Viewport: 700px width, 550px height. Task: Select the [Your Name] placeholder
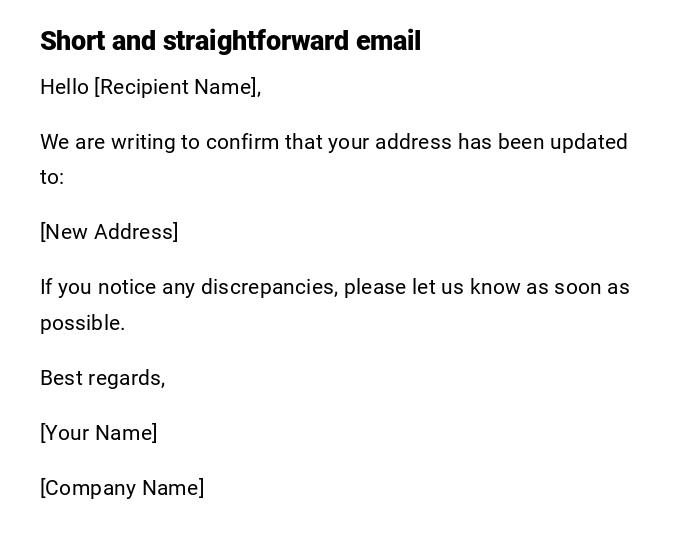tap(98, 433)
